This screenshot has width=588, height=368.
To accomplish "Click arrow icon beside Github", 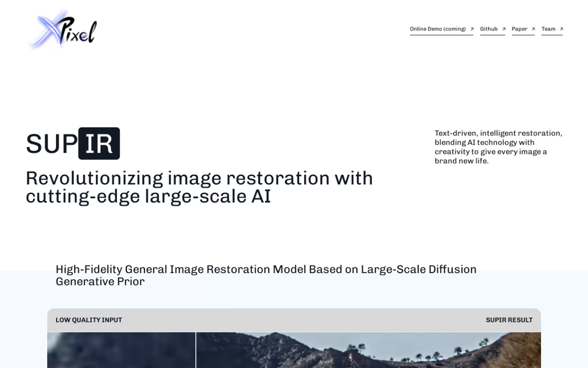I will point(504,29).
